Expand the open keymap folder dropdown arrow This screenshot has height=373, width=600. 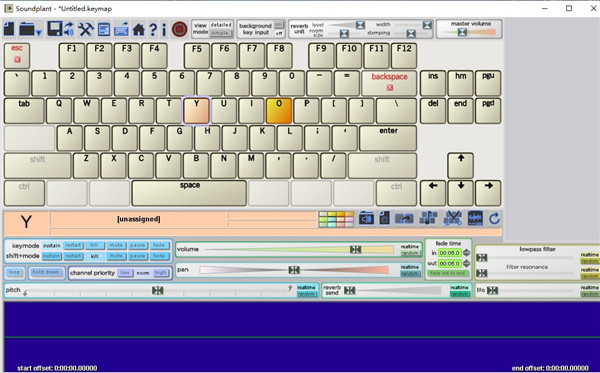coord(39,33)
